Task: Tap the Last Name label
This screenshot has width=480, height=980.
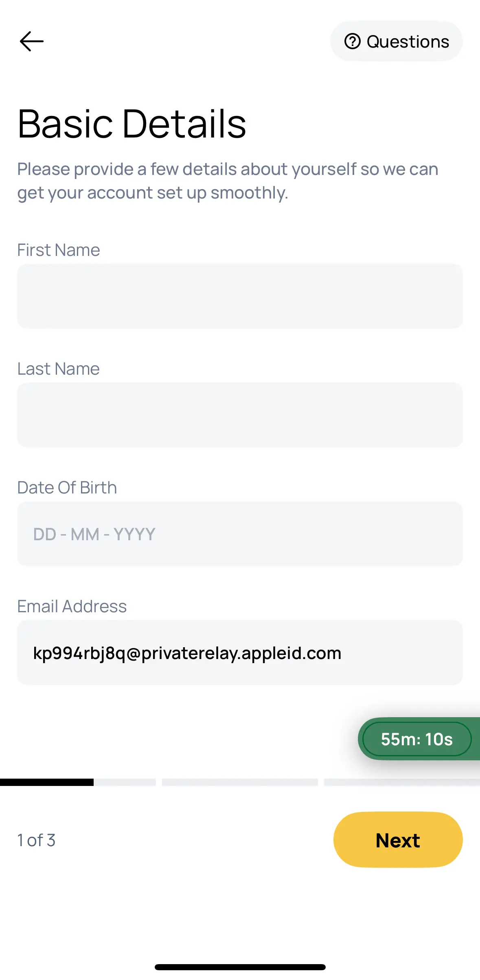Action: [59, 369]
